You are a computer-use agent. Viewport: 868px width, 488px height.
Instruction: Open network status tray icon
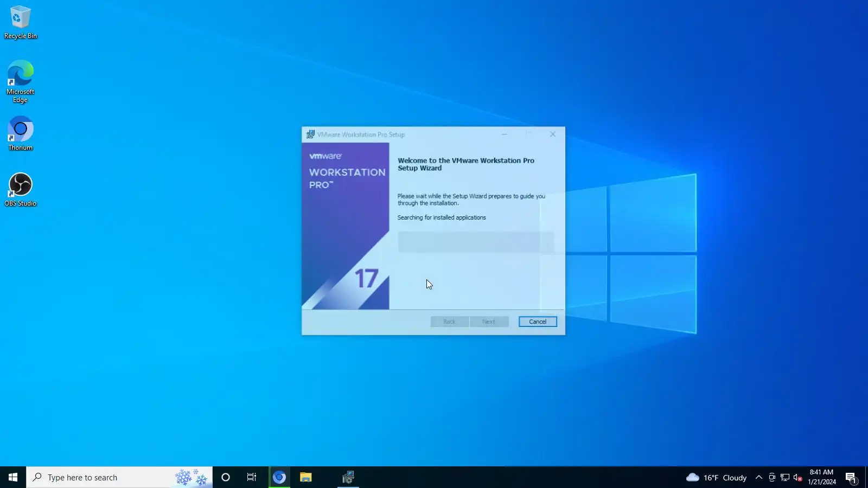[785, 477]
